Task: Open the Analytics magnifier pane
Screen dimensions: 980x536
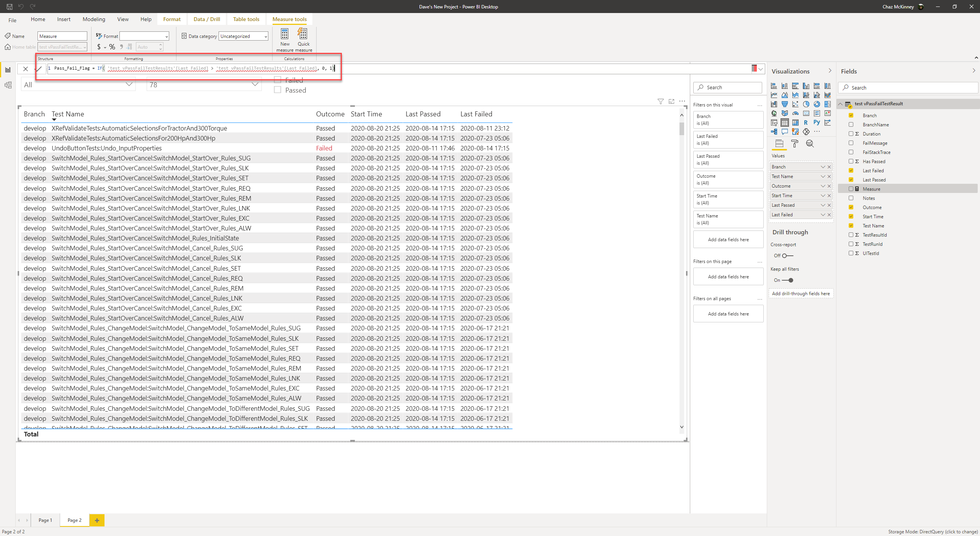Action: point(810,144)
